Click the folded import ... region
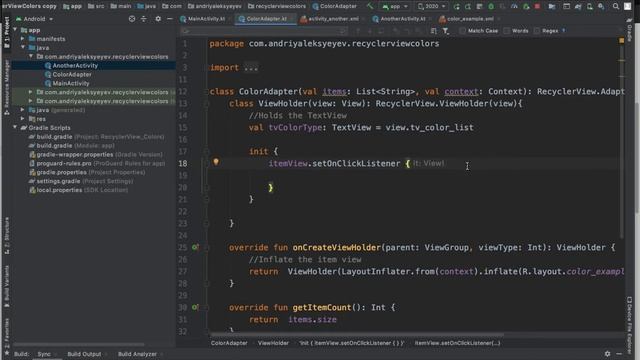 click(x=251, y=68)
